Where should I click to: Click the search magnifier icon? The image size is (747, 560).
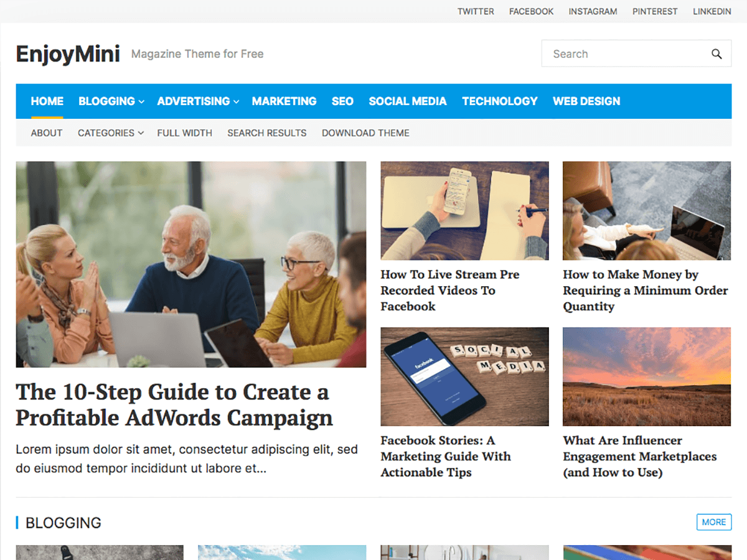pos(716,54)
